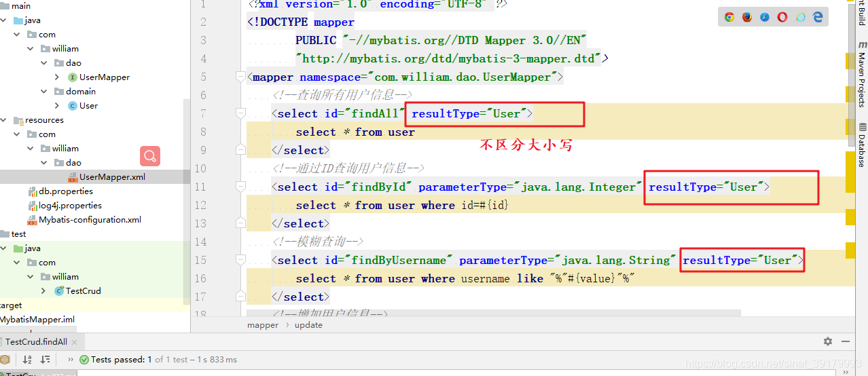Collapse the william package under main java

pyautogui.click(x=31, y=49)
